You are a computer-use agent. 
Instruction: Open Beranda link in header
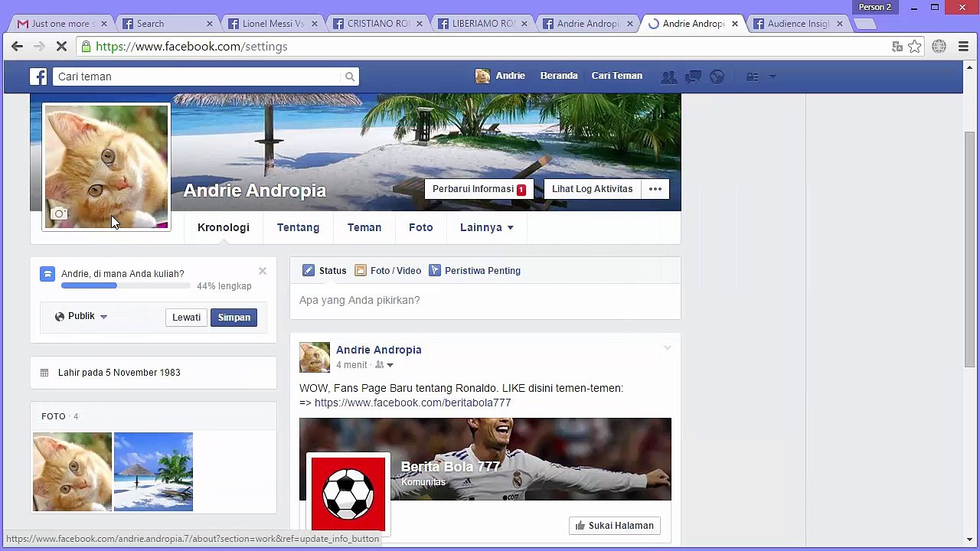559,76
